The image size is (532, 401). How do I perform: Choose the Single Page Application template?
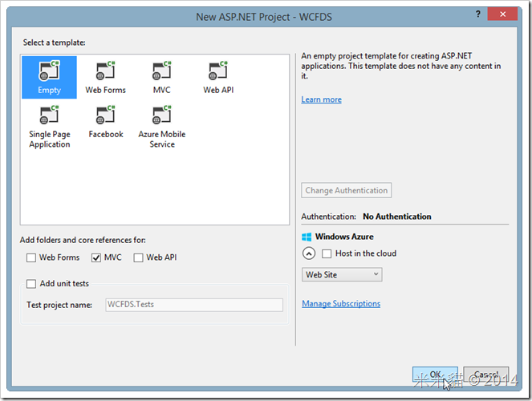pos(50,128)
